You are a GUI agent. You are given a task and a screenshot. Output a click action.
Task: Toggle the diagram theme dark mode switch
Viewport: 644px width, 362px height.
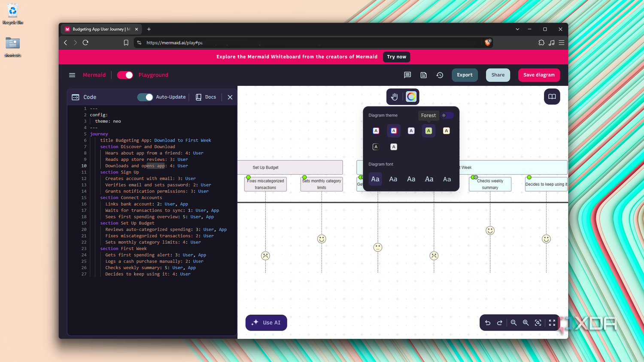447,115
